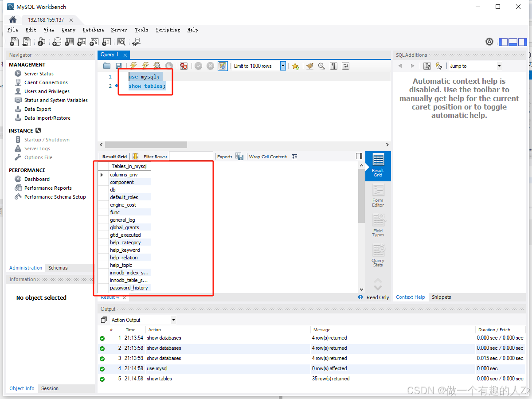Toggle the left sidebar panel visibility
Screen dimensions: 532x399
click(503, 42)
